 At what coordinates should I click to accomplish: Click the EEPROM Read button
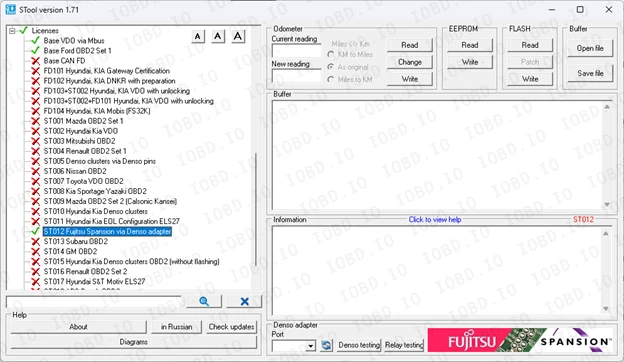click(470, 45)
